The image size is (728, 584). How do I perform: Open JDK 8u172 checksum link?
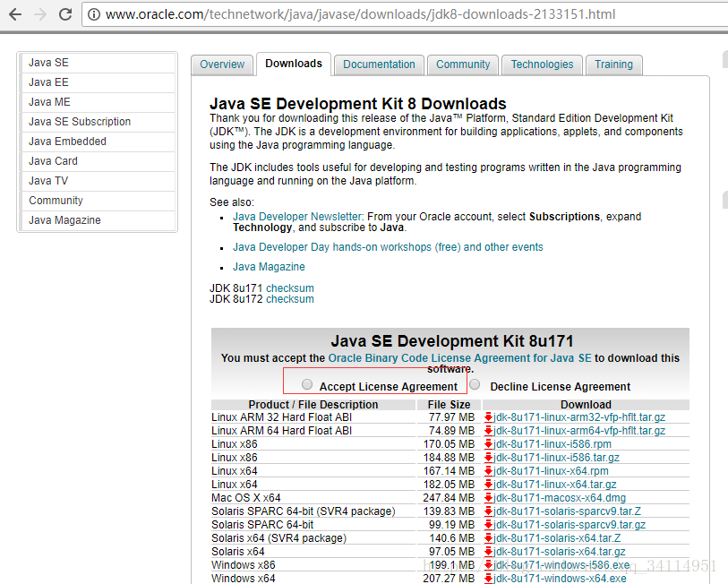pos(290,299)
